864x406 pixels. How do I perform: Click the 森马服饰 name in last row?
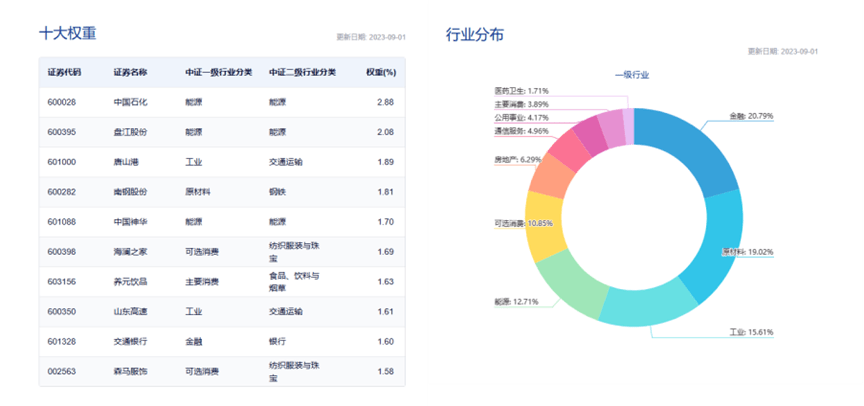coord(130,372)
